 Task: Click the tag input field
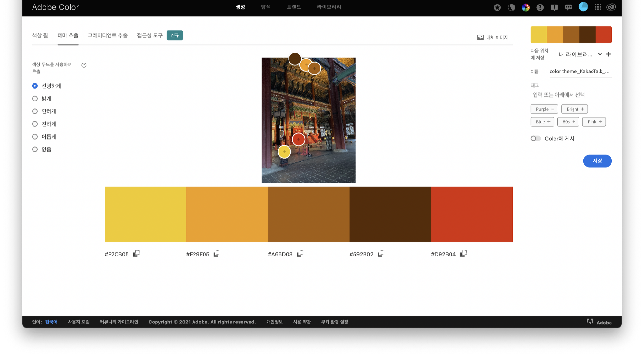[571, 95]
